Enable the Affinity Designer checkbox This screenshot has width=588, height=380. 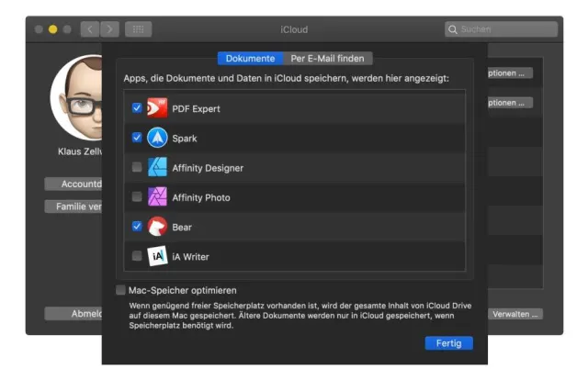[x=137, y=167]
